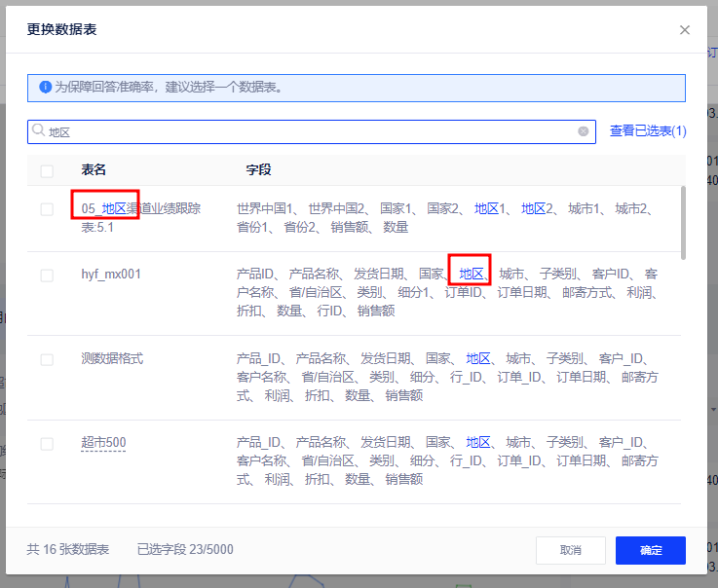Enable the 超市500 table checkbox
718x588 pixels.
tap(47, 444)
